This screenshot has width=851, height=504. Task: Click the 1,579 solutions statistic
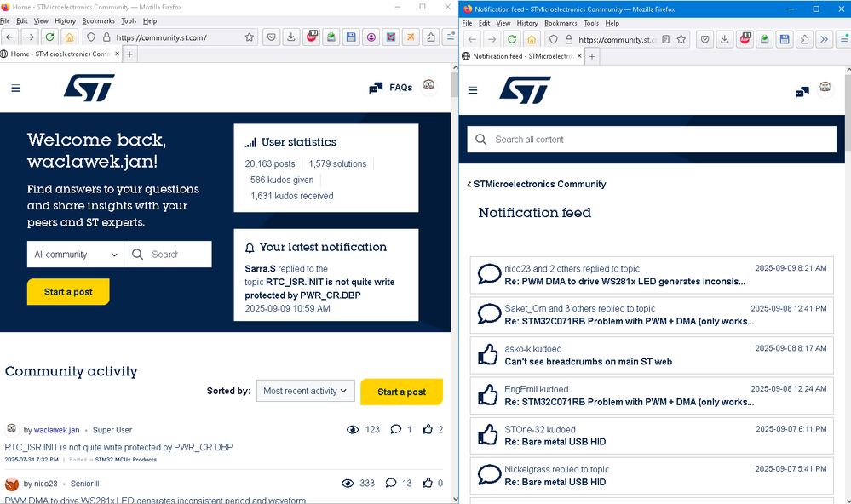[x=337, y=163]
